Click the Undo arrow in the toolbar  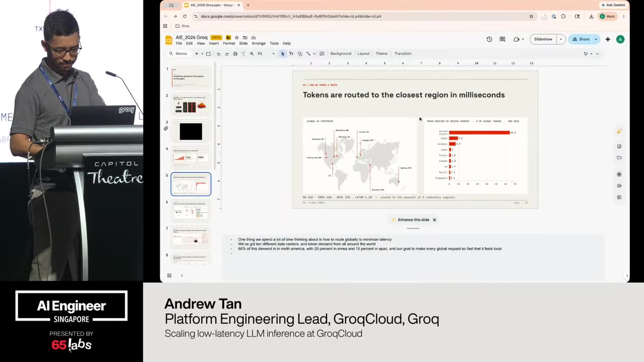[x=218, y=54]
